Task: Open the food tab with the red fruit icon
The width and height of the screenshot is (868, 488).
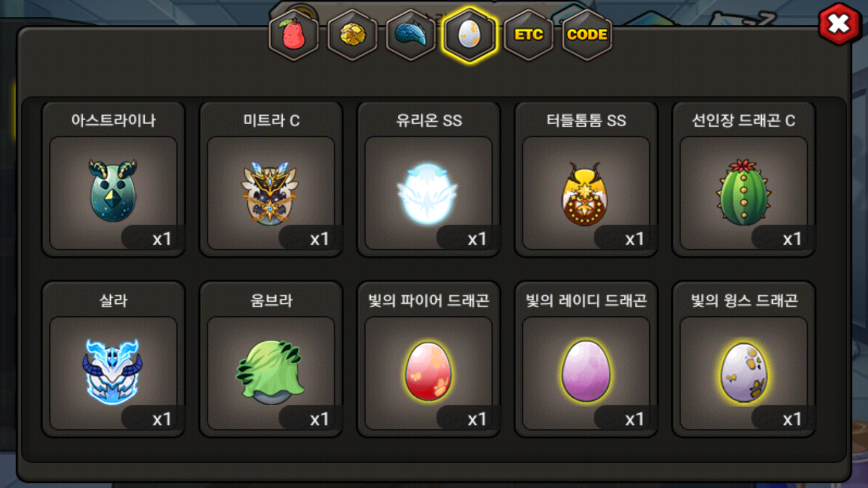Action: [294, 35]
